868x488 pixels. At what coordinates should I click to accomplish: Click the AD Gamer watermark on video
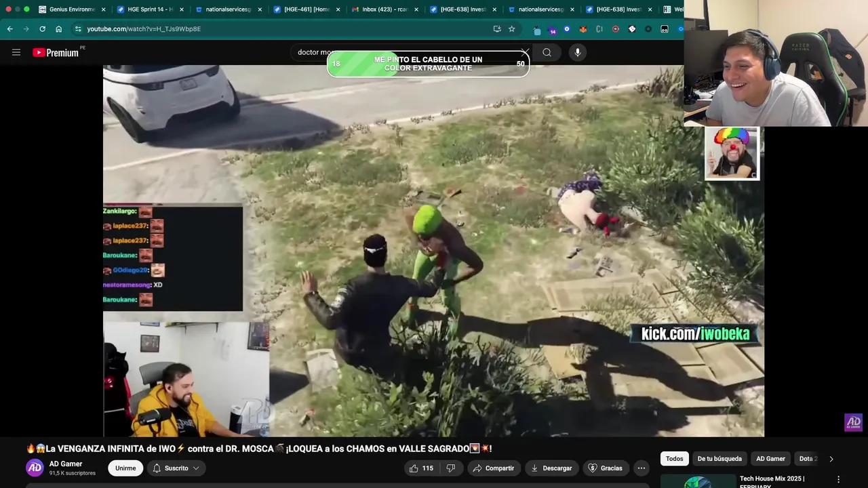coord(853,422)
